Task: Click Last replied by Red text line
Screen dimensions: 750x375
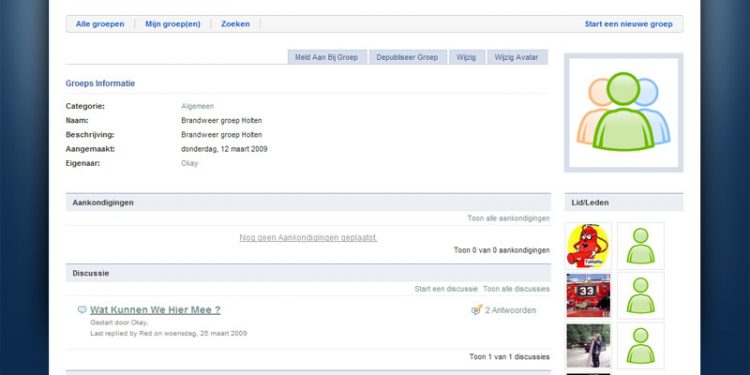Action: point(169,333)
